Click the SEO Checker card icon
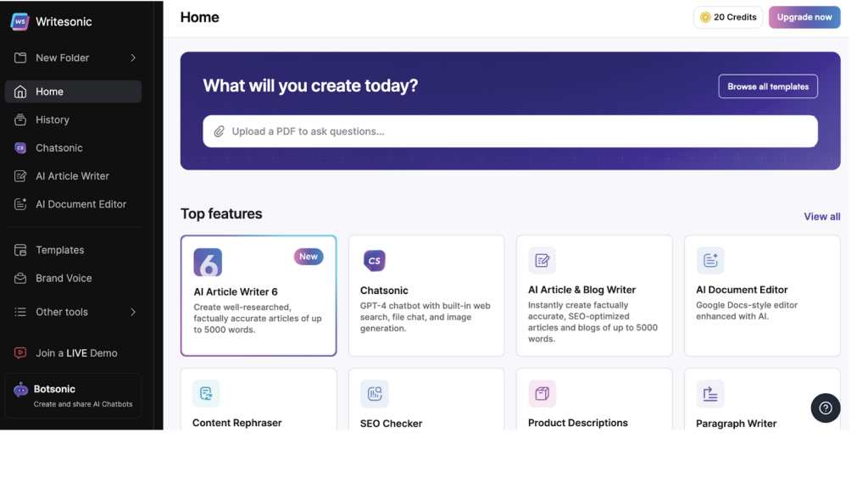This screenshot has height=488, width=868. tap(374, 394)
